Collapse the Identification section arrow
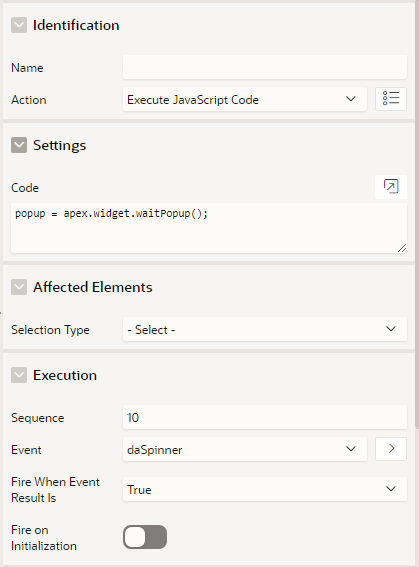This screenshot has width=419, height=567. (19, 25)
